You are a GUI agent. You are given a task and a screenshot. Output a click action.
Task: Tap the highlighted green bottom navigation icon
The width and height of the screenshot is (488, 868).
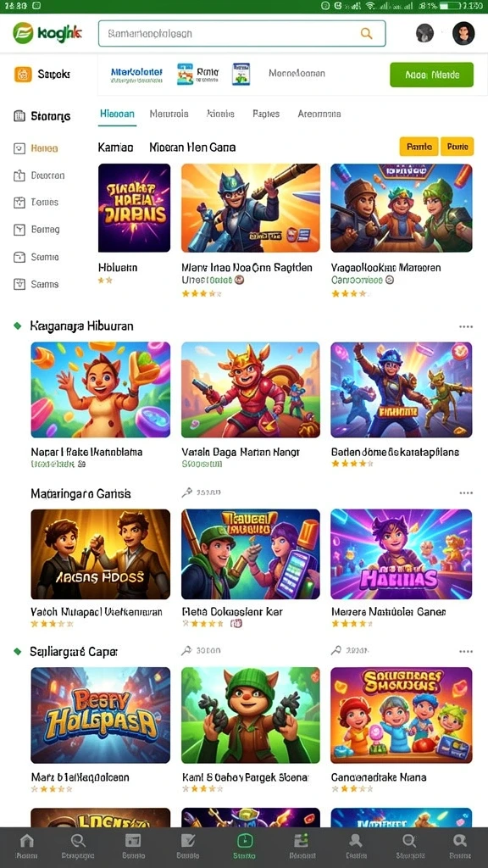point(245,842)
